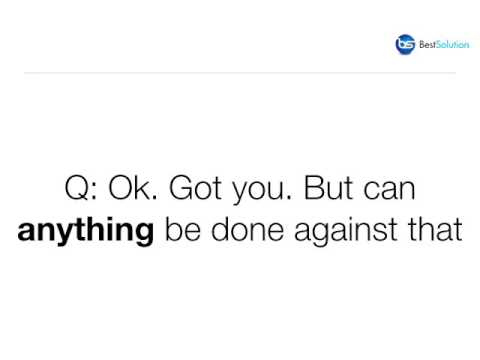Click the blue circular bs logo icon
Viewport: 480px width, 360px height.
405,44
